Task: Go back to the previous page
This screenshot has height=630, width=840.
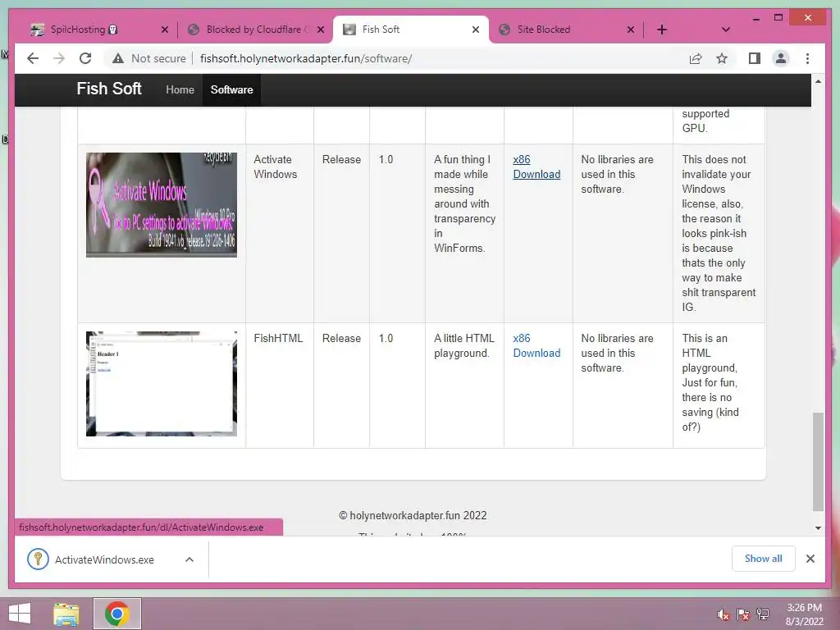Action: (33, 58)
